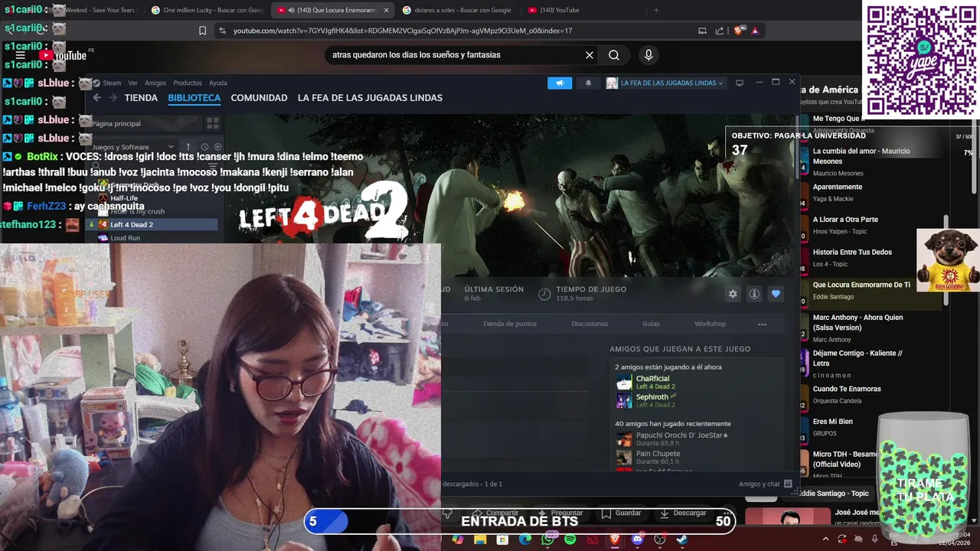Viewport: 980px width, 551px height.
Task: Click Steam announcements megaphone button
Action: [x=560, y=83]
